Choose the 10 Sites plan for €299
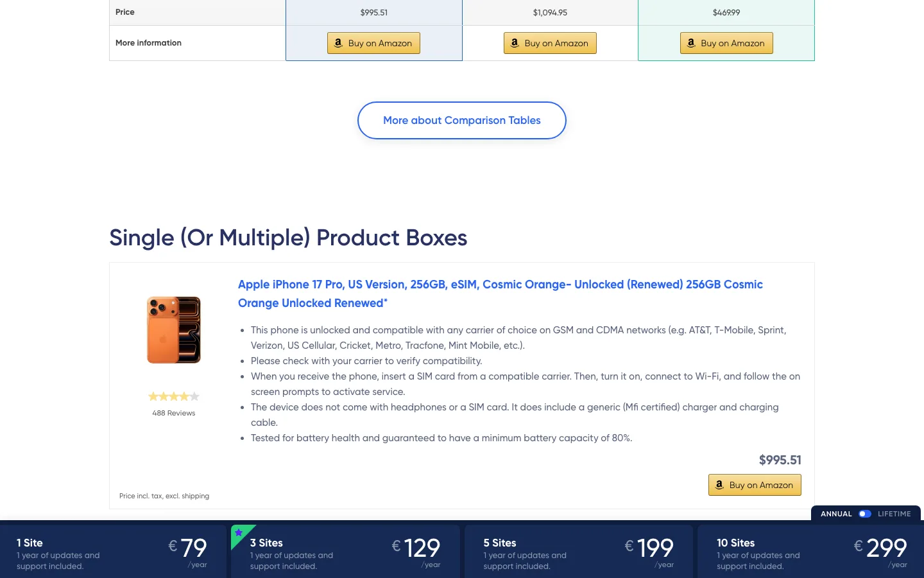This screenshot has height=578, width=924. point(810,552)
